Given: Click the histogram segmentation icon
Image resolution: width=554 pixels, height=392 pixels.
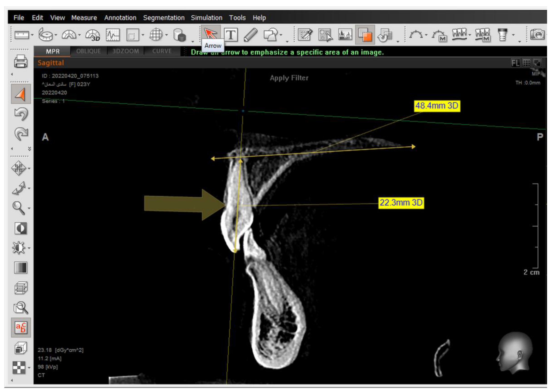Looking at the screenshot, I should (x=345, y=35).
